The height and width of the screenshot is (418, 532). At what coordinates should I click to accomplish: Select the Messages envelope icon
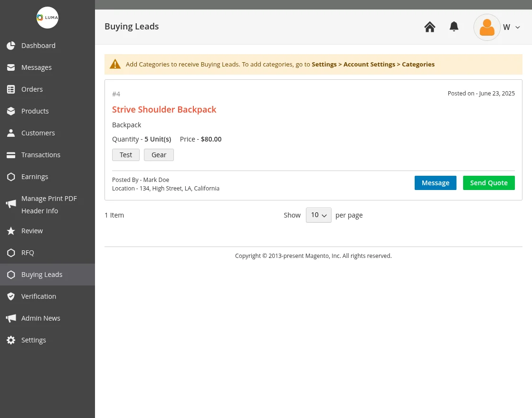[11, 67]
